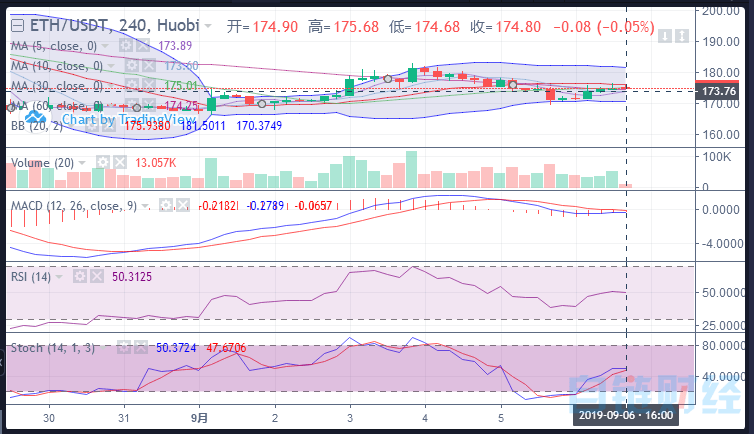Open Volume (20) settings gear
This screenshot has height=434, width=754.
tap(102, 162)
